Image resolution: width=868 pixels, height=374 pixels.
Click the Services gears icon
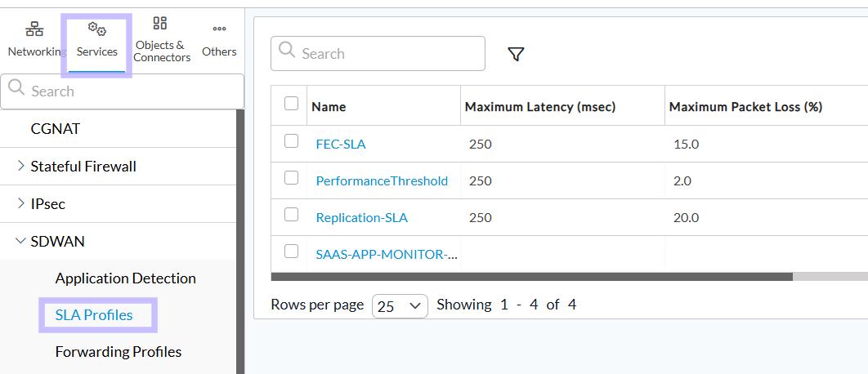click(x=97, y=29)
